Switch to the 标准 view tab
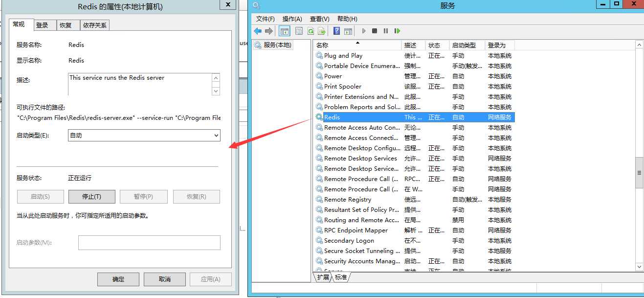The width and height of the screenshot is (644, 298). click(x=341, y=277)
